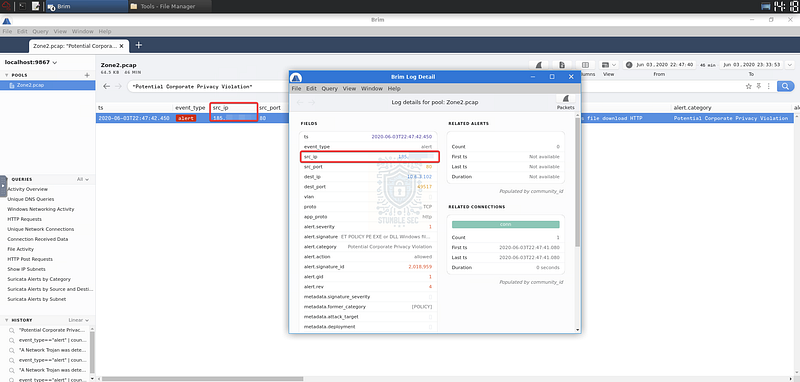Run the Suricata Alerts by Subnet query
Screen dimensions: 800x382
(x=37, y=299)
